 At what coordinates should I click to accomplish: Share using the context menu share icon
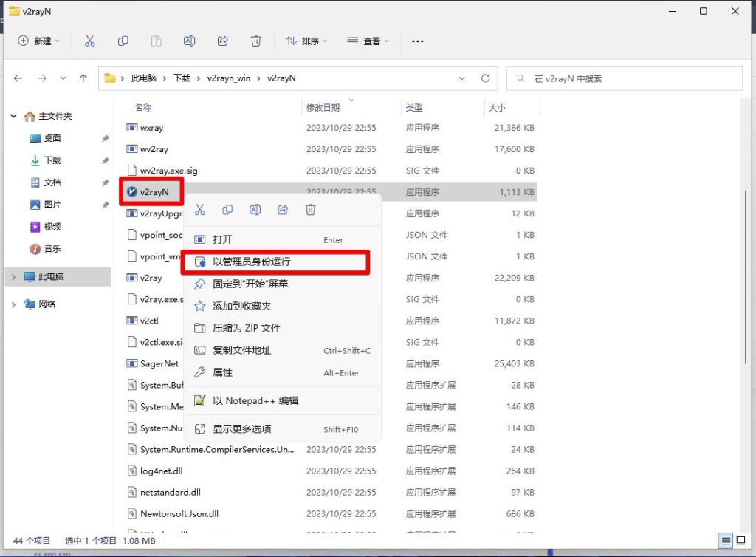coord(283,210)
